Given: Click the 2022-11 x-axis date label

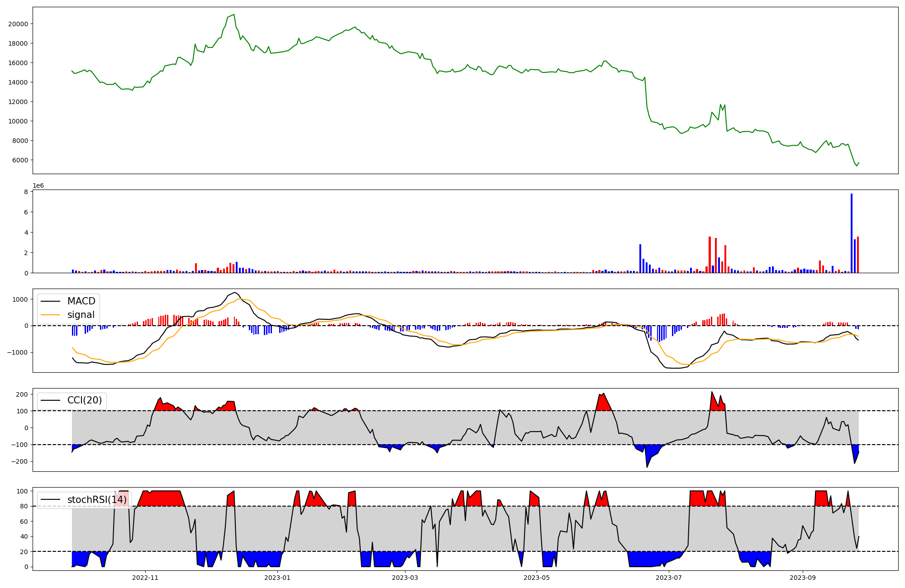Looking at the screenshot, I should coord(145,578).
